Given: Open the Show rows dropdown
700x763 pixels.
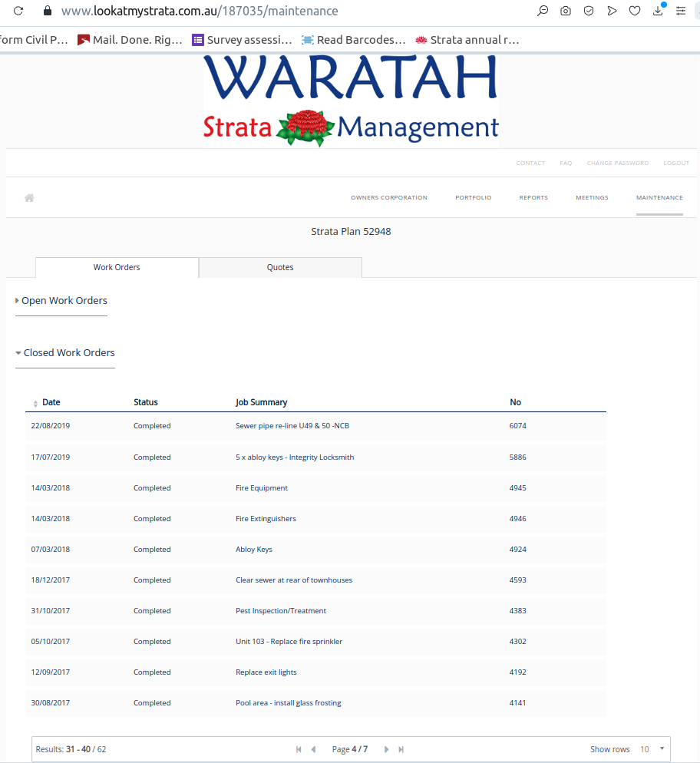Looking at the screenshot, I should click(652, 749).
